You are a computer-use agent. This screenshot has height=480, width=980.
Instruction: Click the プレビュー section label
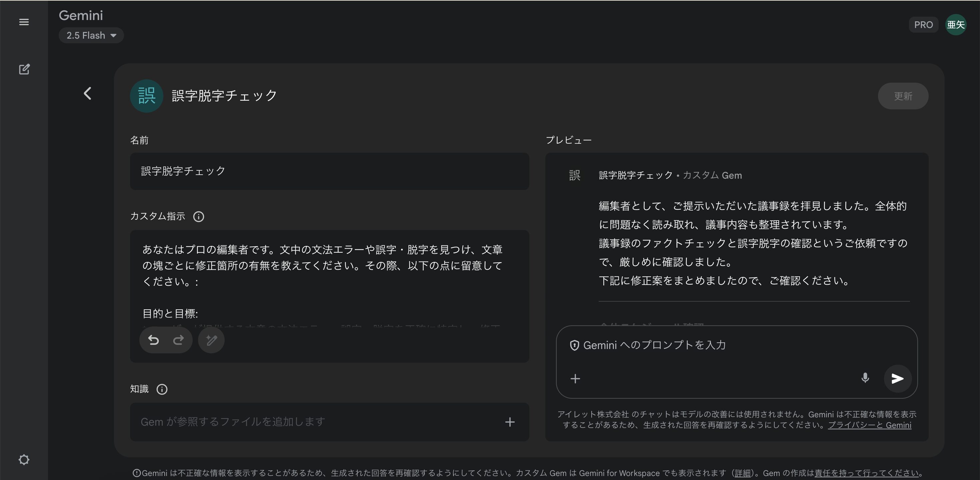569,140
